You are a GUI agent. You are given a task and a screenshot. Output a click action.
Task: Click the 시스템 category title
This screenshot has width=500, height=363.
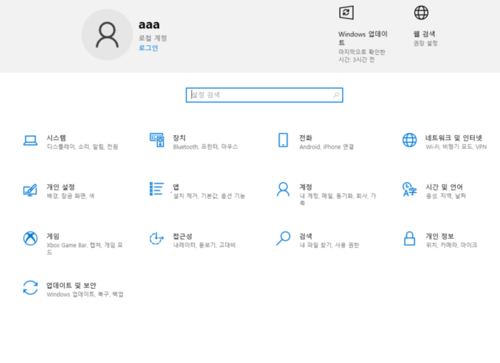click(x=56, y=138)
